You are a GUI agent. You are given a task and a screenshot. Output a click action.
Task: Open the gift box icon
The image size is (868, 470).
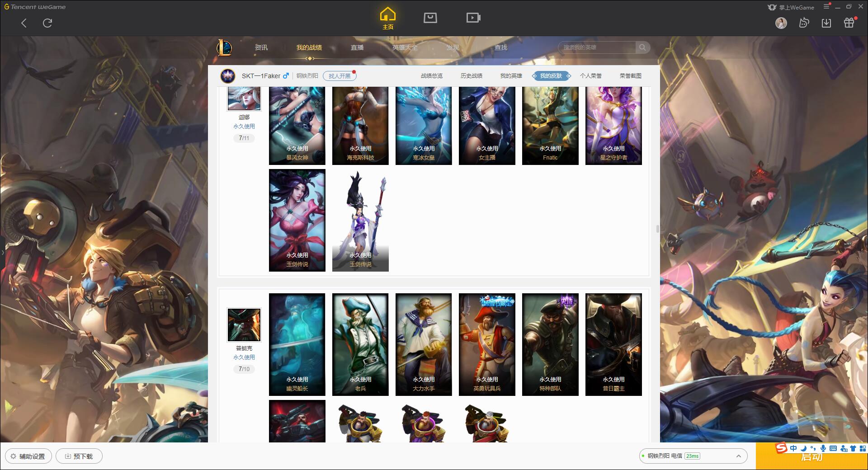(x=849, y=23)
